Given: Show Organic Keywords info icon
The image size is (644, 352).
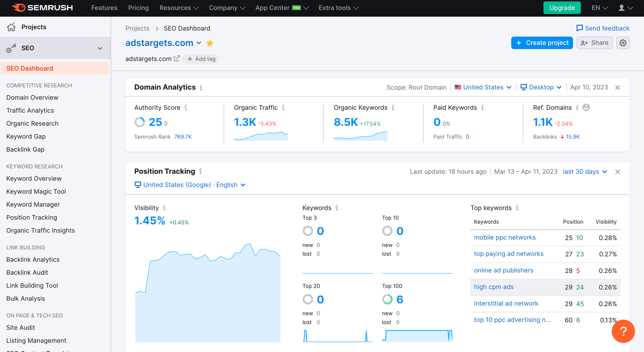Looking at the screenshot, I should 393,107.
